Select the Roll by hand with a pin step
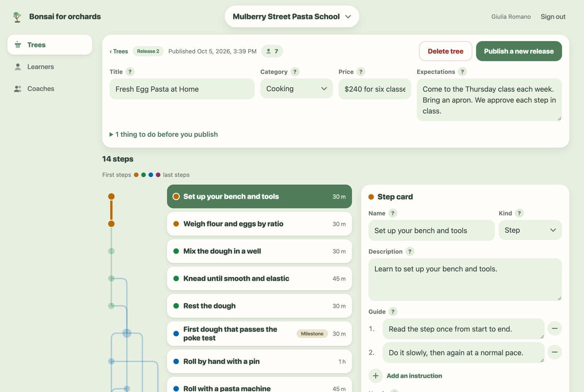Image resolution: width=584 pixels, height=392 pixels. (260, 361)
